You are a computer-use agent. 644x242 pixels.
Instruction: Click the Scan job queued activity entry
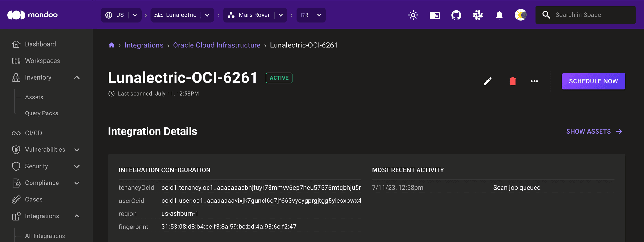click(x=517, y=188)
